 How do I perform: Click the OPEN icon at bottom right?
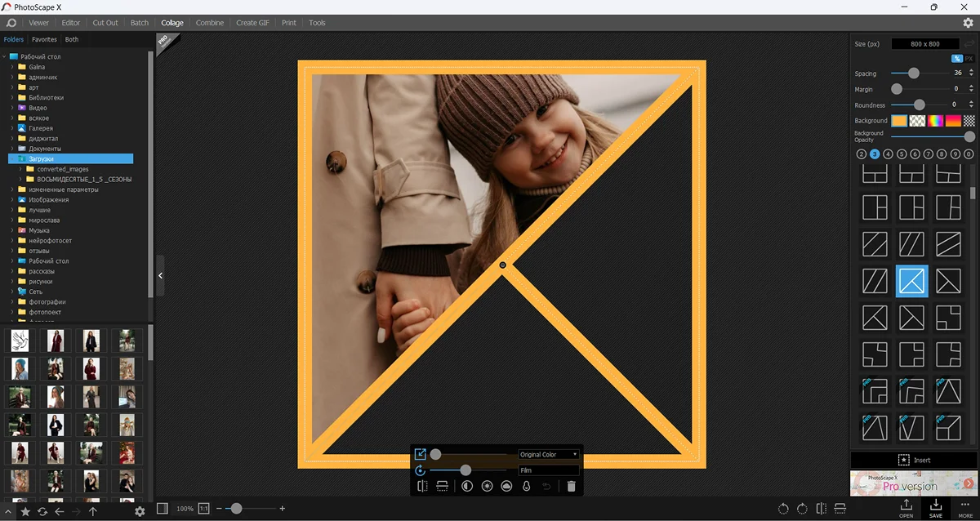(906, 508)
